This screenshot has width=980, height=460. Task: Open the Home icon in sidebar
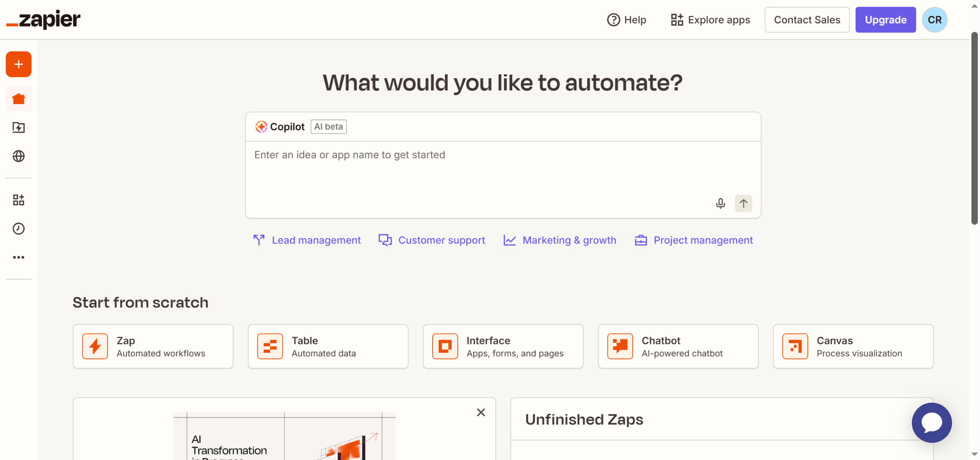pos(18,99)
